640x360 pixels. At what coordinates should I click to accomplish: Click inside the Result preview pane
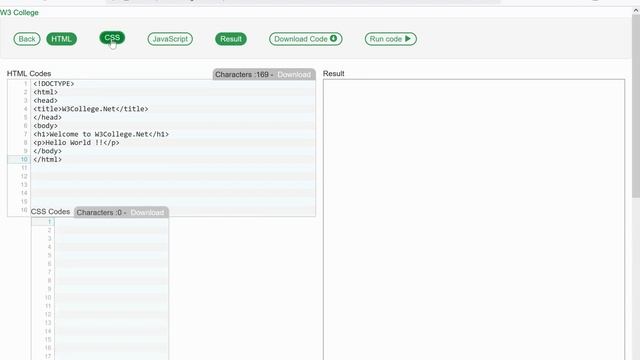click(x=474, y=220)
